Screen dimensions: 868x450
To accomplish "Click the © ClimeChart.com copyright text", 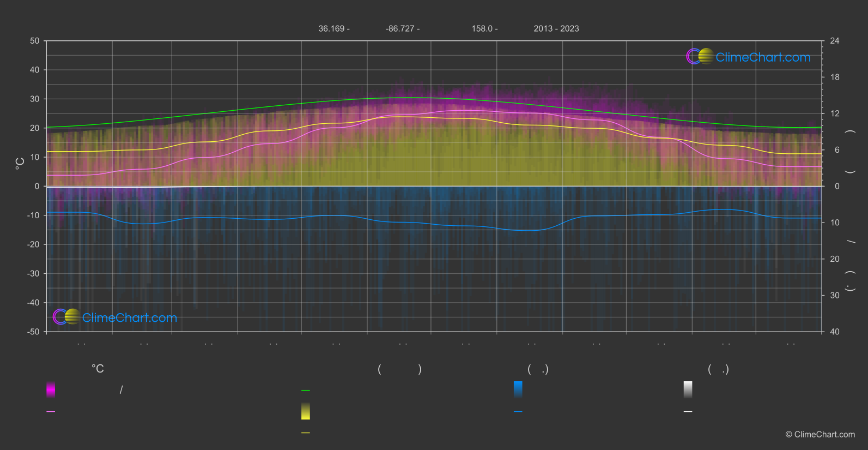I will pos(820,434).
